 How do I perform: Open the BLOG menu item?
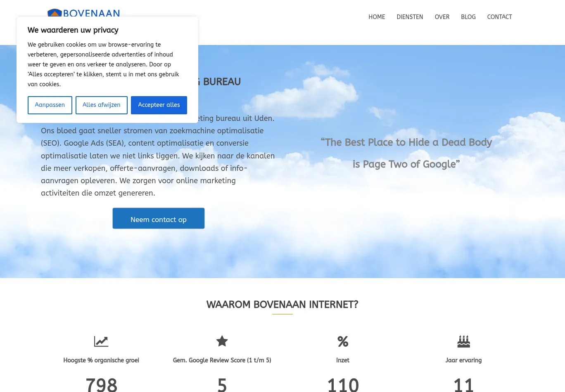click(x=468, y=17)
